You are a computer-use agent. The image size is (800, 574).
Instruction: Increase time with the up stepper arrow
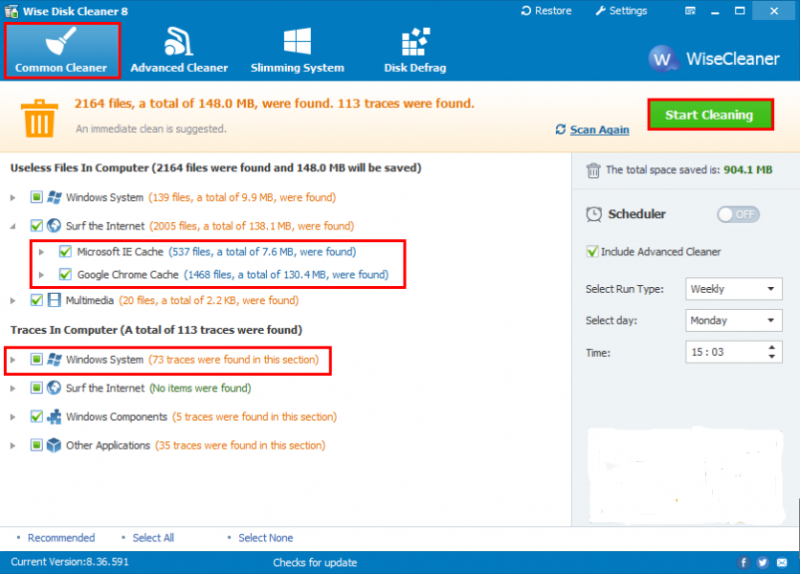tap(772, 347)
